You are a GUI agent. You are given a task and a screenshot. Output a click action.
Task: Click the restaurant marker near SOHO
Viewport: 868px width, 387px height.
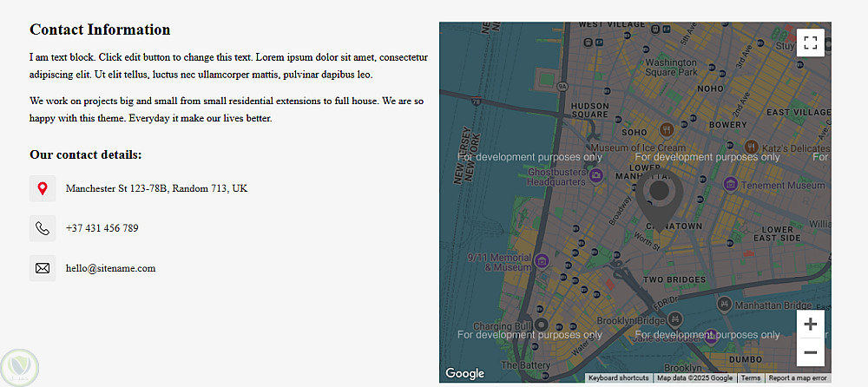(667, 130)
